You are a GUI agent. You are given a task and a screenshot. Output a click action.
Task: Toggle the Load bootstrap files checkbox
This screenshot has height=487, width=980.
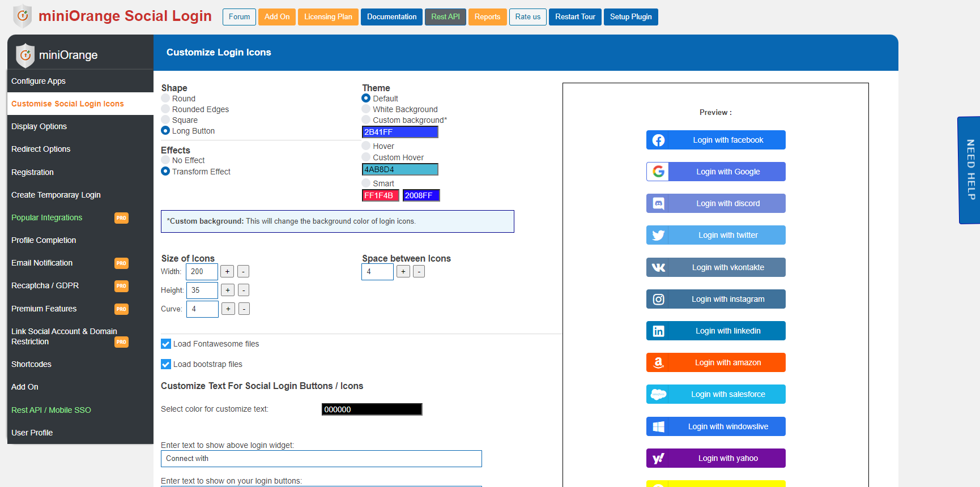166,364
